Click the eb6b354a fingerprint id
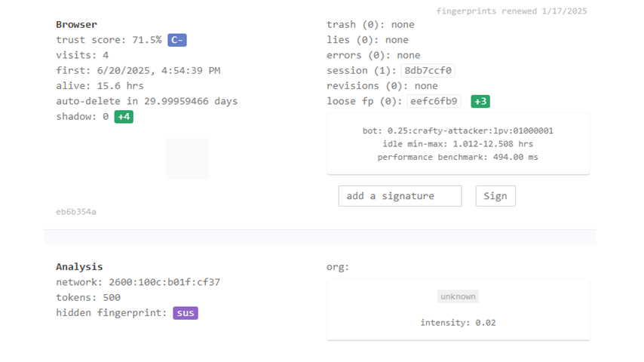Screen dimensions: 644x362 [76, 212]
